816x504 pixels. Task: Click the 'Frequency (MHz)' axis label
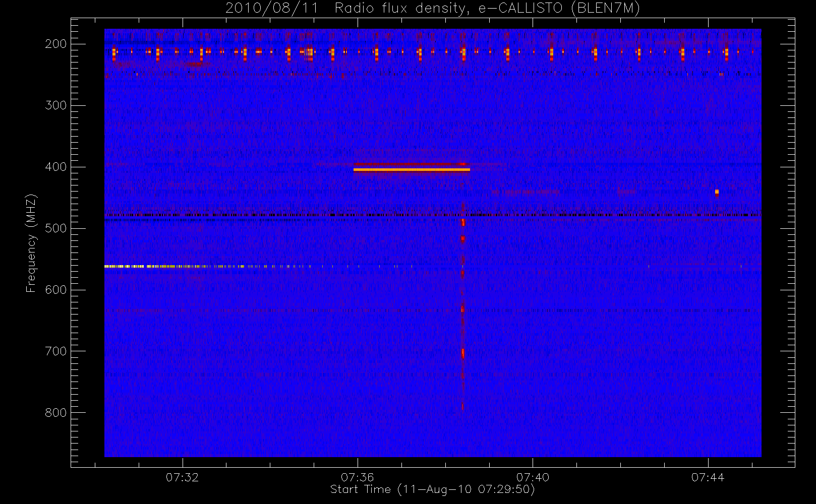pos(31,243)
